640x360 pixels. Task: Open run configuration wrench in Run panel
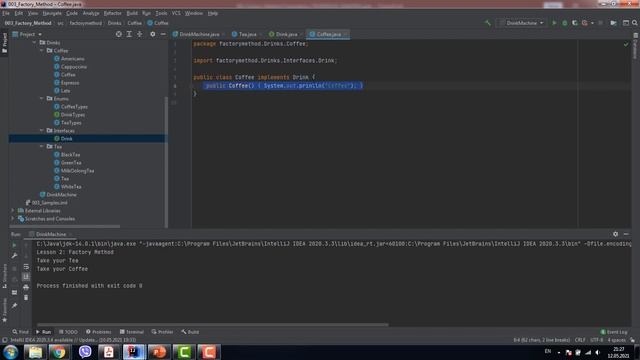[x=14, y=256]
